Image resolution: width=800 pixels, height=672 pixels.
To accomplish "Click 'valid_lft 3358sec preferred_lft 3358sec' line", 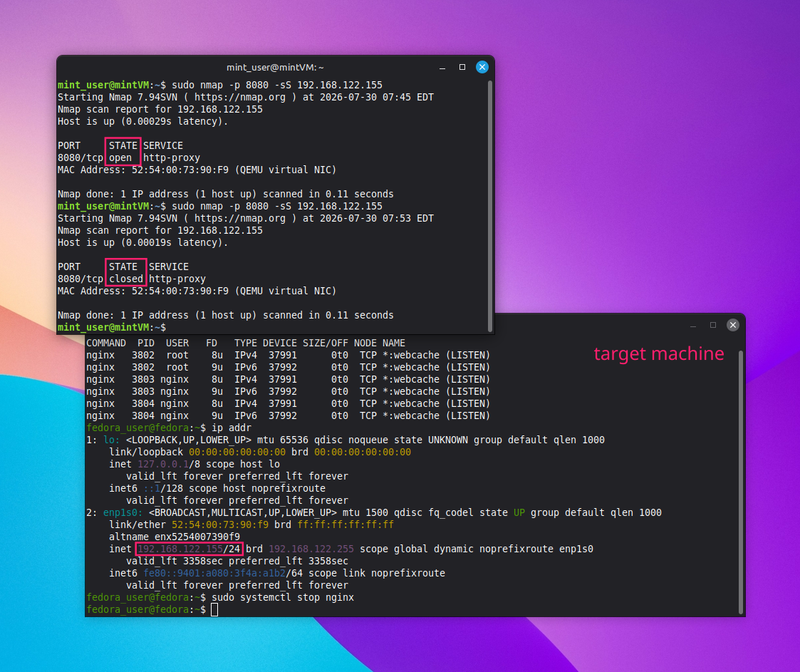I will click(x=237, y=562).
